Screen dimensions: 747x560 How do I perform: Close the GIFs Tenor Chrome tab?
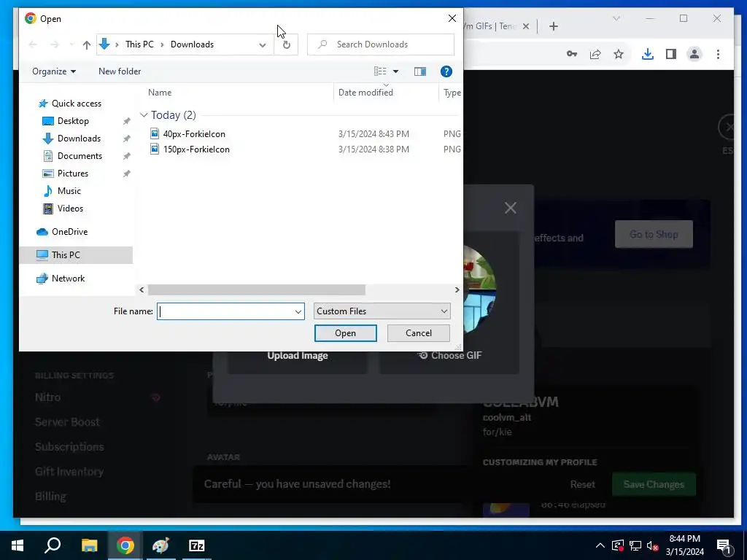pyautogui.click(x=526, y=26)
